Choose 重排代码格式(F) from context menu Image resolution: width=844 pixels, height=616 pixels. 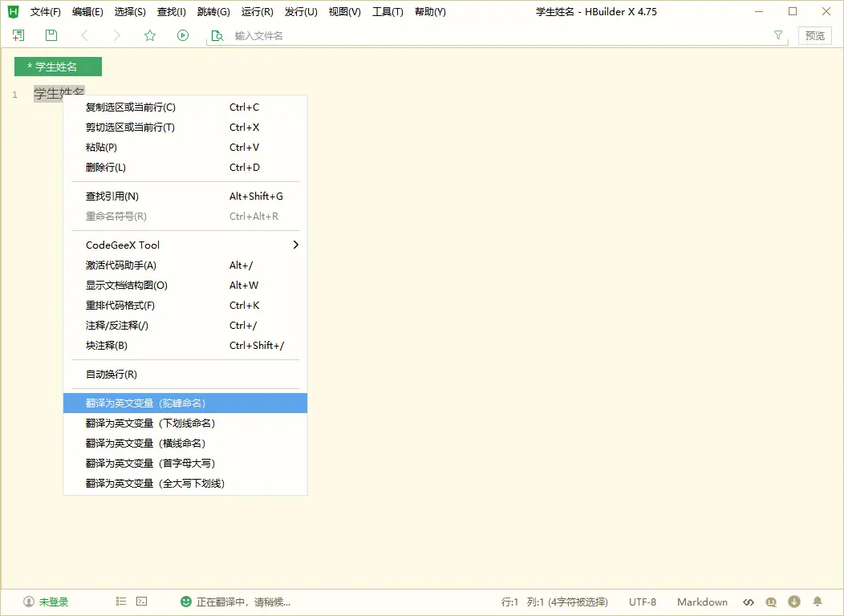click(120, 306)
